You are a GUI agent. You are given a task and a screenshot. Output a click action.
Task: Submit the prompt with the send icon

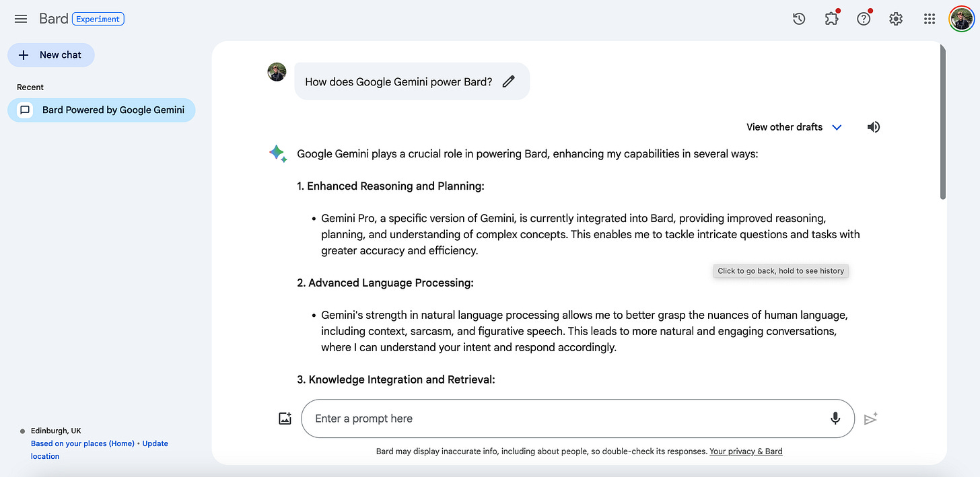(870, 418)
